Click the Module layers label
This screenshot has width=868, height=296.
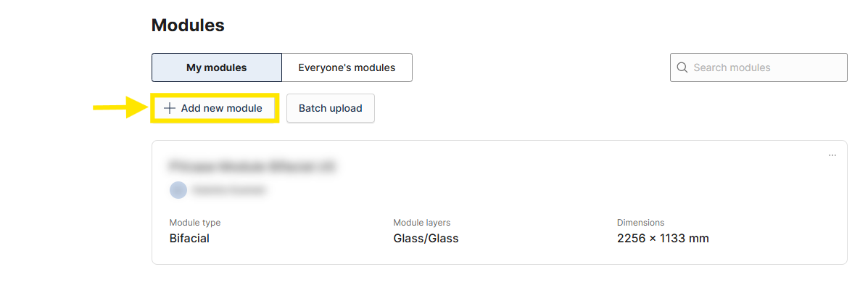coord(422,222)
